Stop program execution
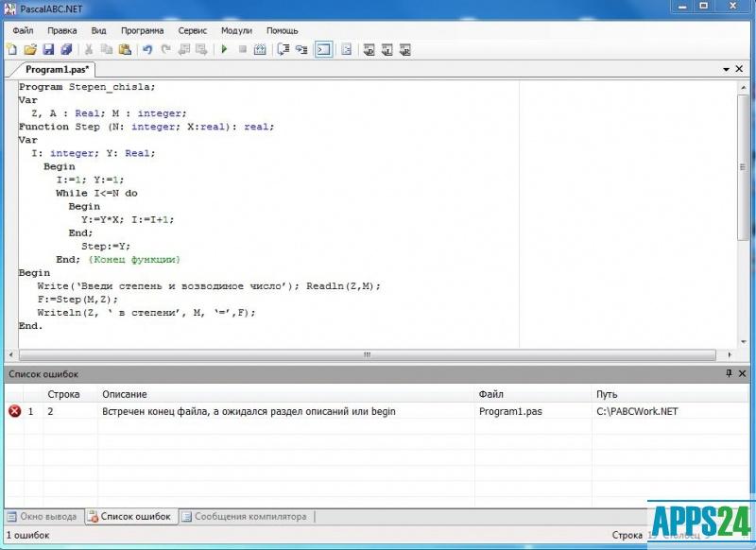 tap(243, 49)
